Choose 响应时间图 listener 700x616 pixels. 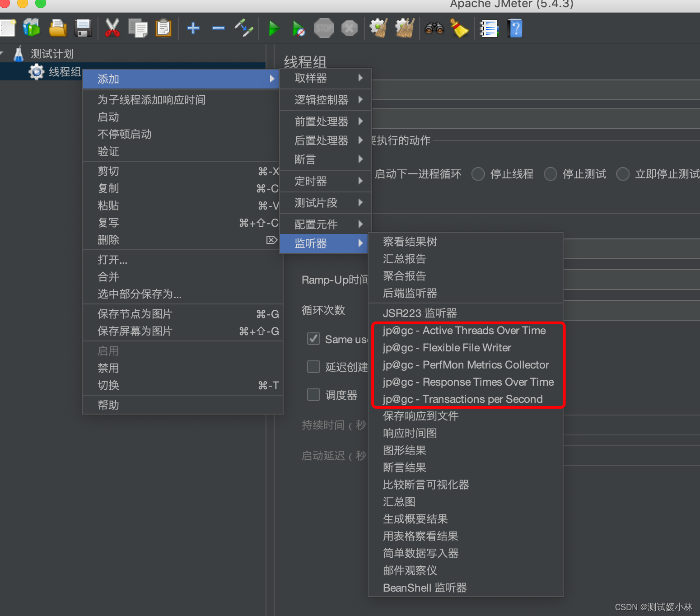466,433
